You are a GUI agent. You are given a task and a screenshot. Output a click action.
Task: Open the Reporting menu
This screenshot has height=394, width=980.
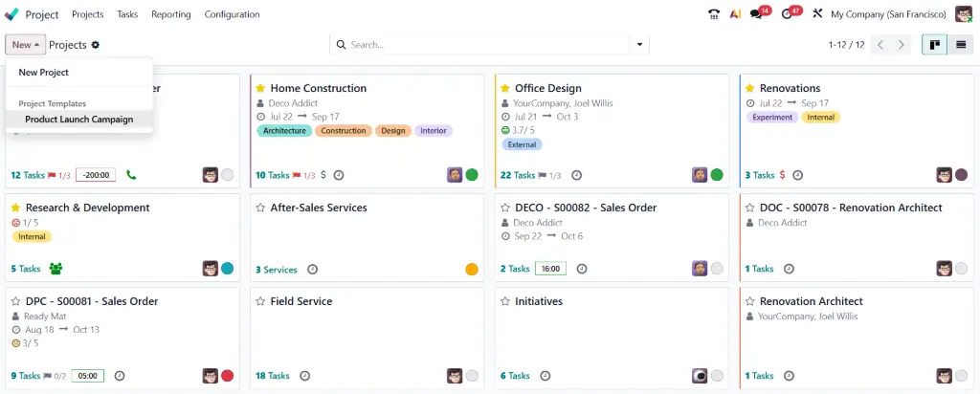[x=171, y=14]
